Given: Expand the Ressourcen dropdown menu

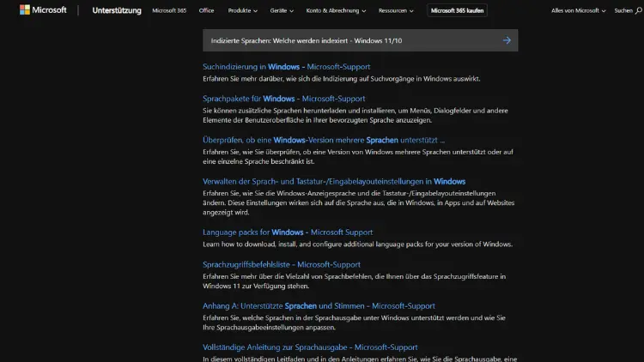Looking at the screenshot, I should pyautogui.click(x=396, y=10).
